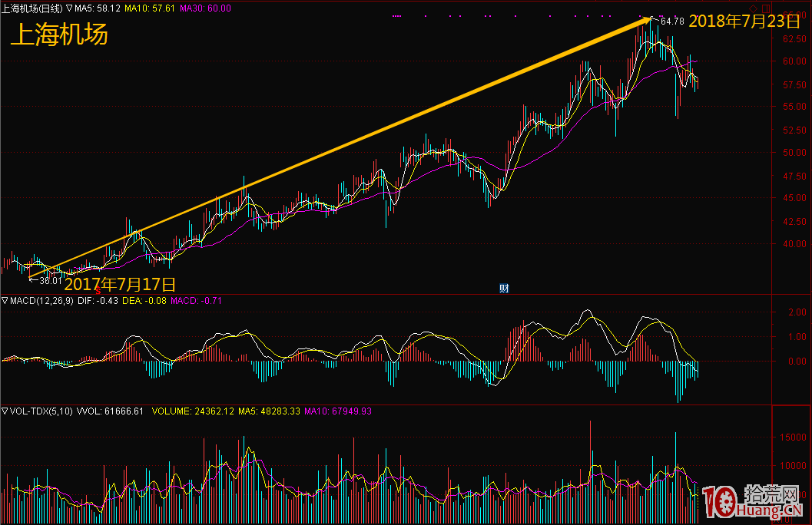Select the volume MA10: 67949.93 value
Viewport: 812px width, 525px height.
(338, 411)
